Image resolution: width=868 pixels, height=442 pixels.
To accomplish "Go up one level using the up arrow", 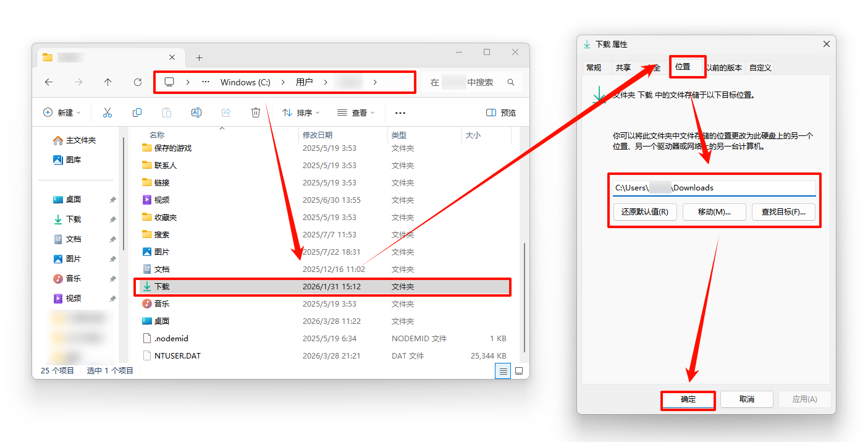I will coord(107,82).
